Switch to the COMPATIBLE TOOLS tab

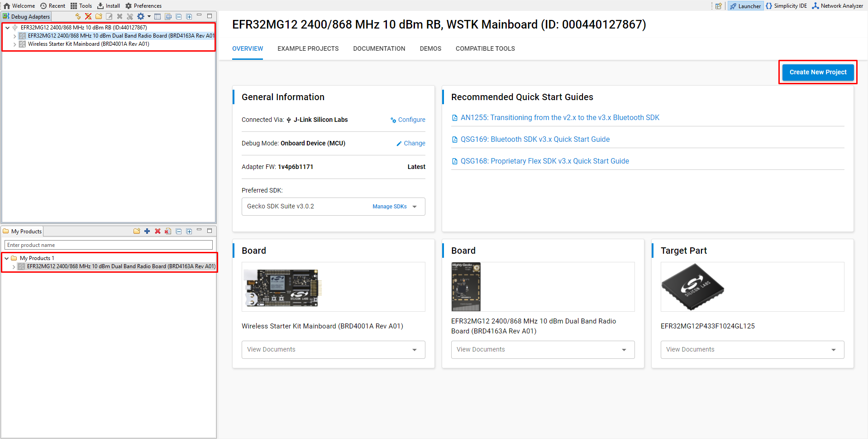485,48
